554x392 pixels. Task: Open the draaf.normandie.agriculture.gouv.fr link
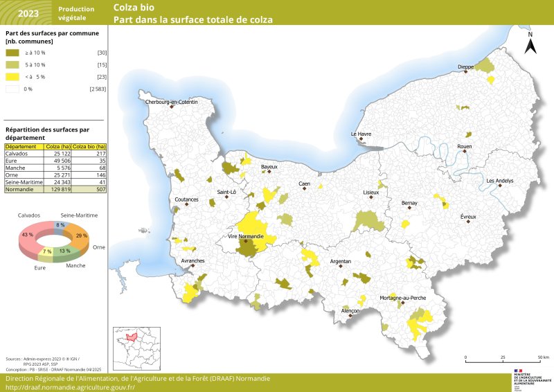pos(71,387)
